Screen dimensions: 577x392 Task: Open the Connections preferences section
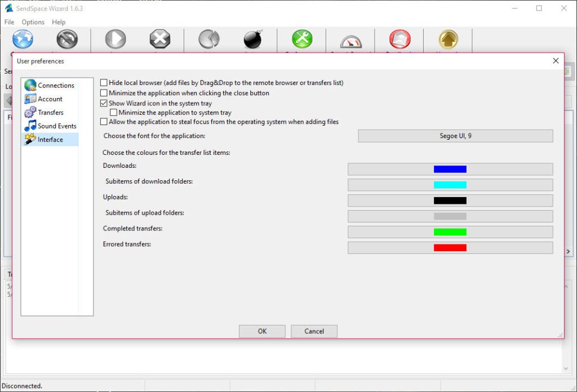50,85
